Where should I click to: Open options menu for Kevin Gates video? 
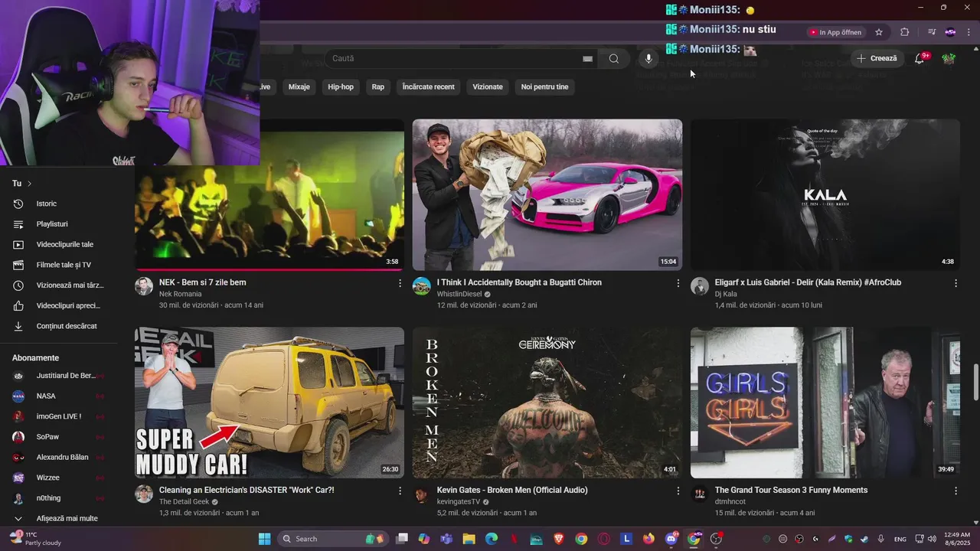678,491
